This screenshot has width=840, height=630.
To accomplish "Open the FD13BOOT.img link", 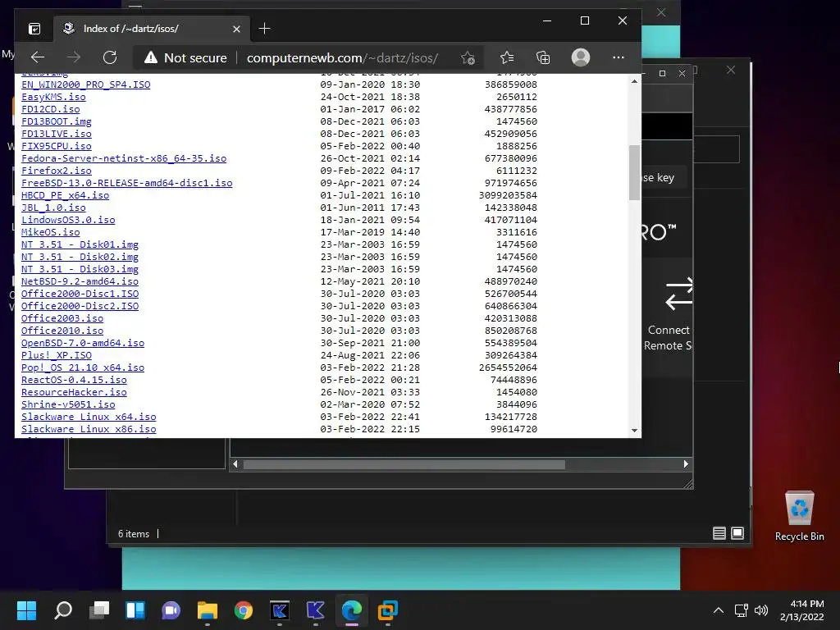I will pyautogui.click(x=57, y=121).
